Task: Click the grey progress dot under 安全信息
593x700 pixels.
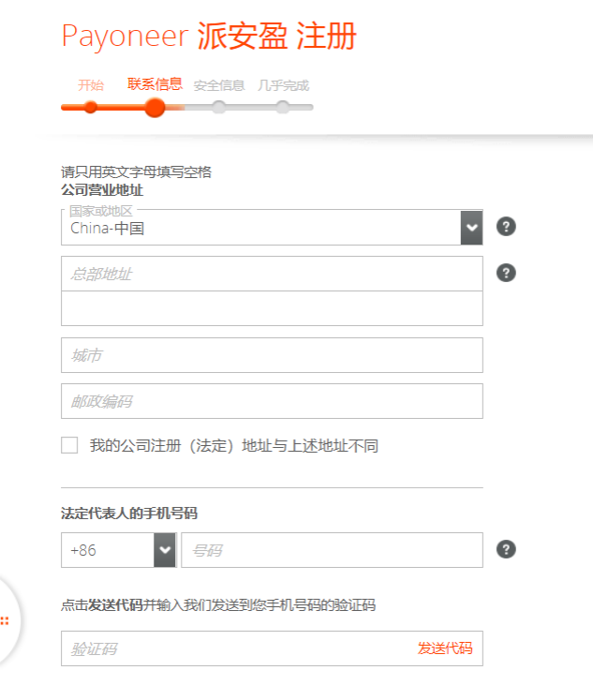Action: (218, 107)
